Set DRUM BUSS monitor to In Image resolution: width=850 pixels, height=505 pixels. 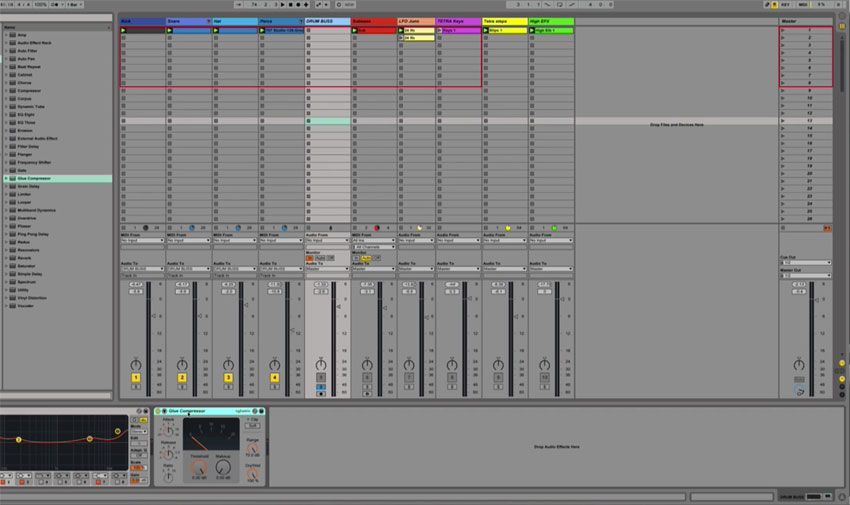coord(310,258)
